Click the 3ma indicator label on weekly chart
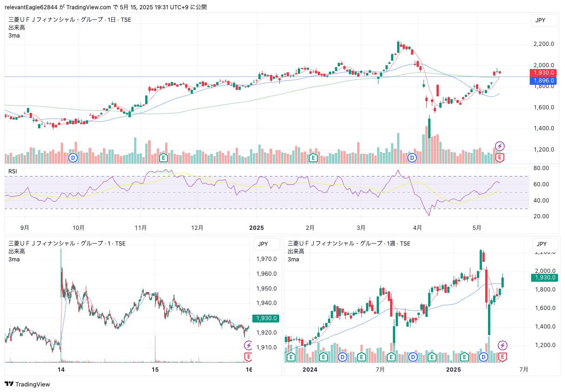This screenshot has height=392, width=565. click(x=293, y=259)
